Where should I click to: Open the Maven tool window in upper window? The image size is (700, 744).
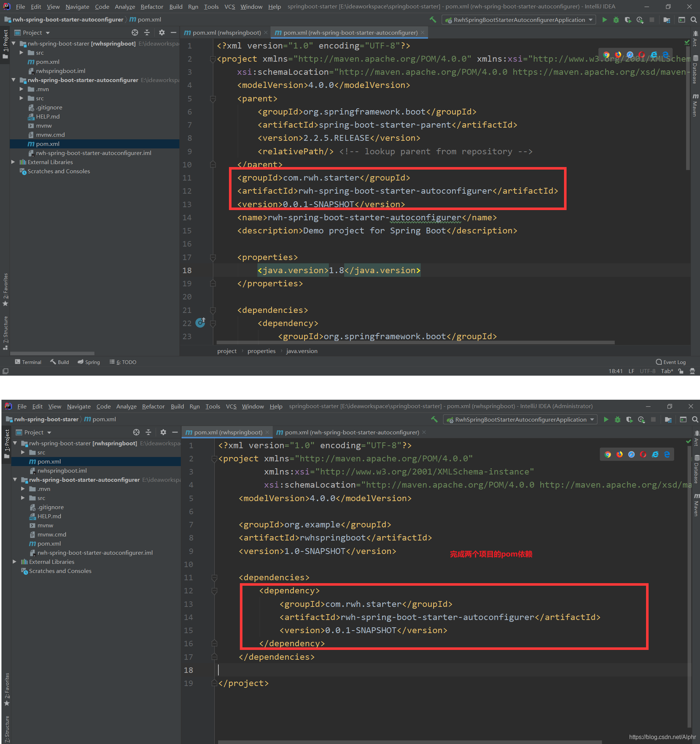coord(695,105)
